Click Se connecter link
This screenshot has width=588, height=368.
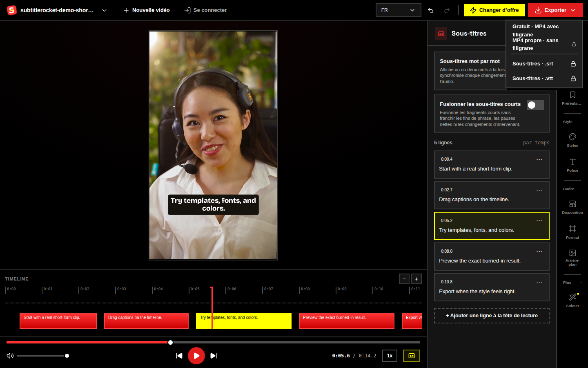[205, 10]
